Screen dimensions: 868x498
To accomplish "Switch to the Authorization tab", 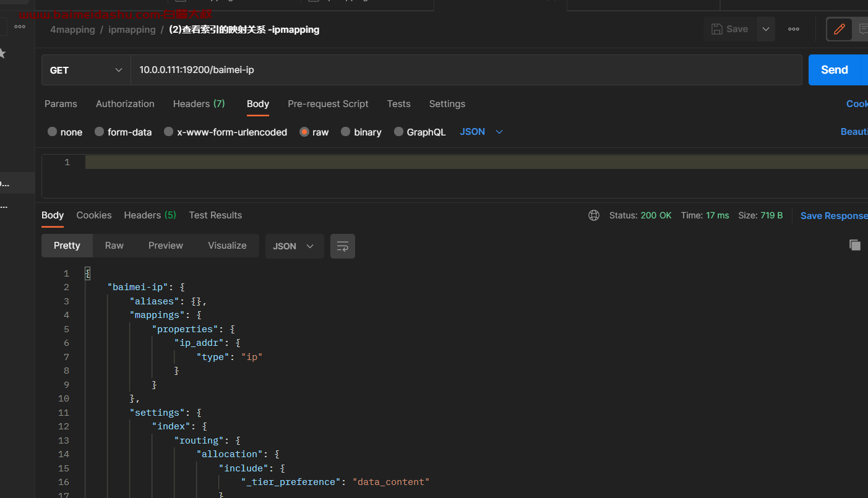I will (x=125, y=104).
